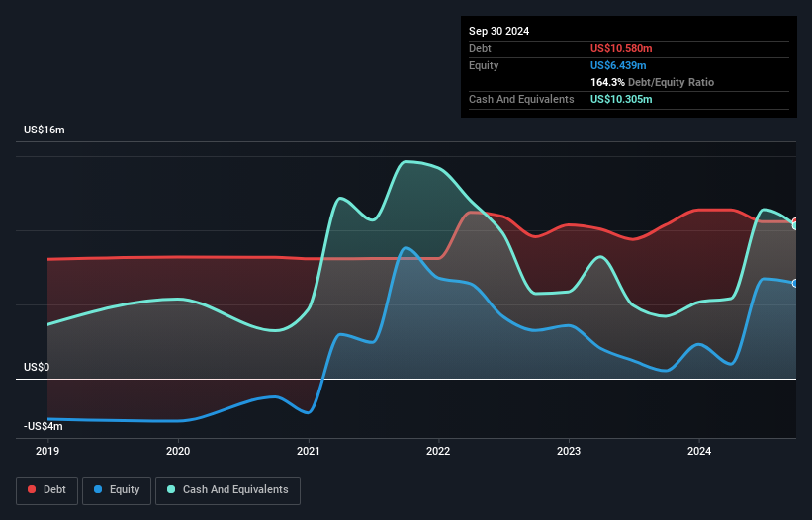Click the US$6.439m equity value
812x520 pixels.
coord(618,65)
